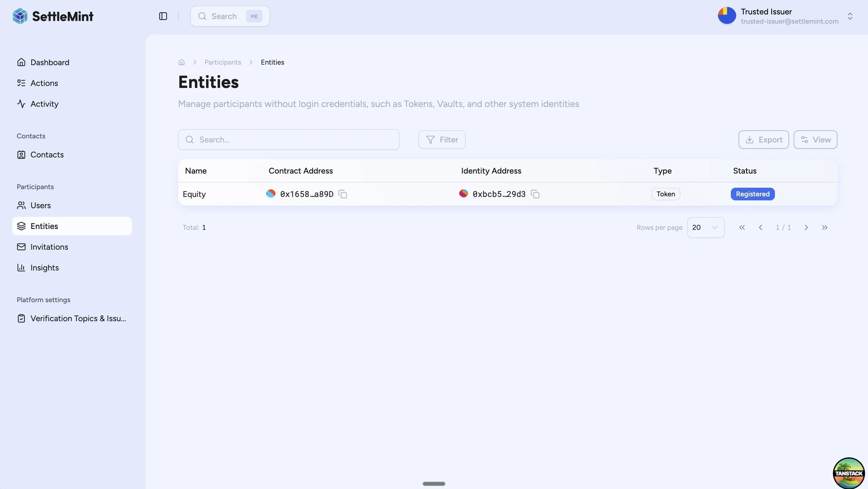Open the Dashboard from the sidebar

[x=50, y=62]
